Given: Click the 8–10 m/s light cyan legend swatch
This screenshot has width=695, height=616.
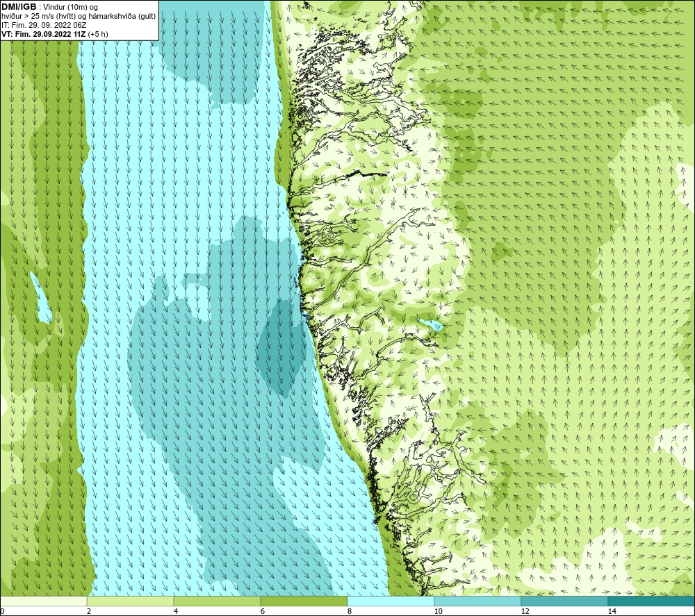Looking at the screenshot, I should [x=391, y=601].
